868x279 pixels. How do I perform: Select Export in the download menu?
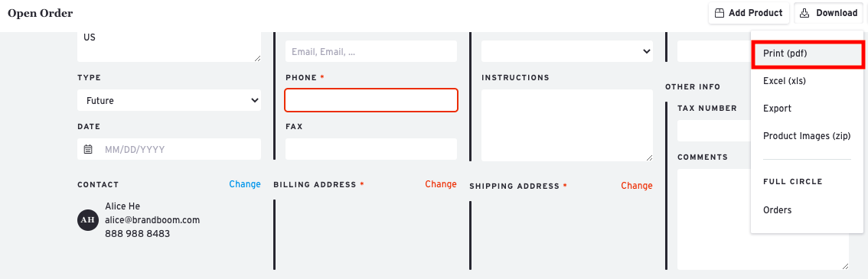[x=777, y=109]
